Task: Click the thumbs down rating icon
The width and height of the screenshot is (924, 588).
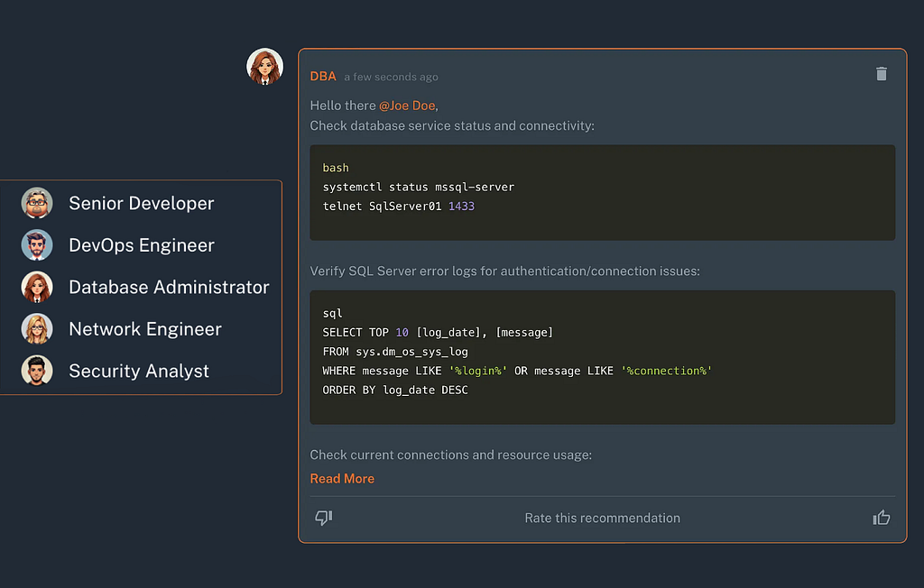Action: tap(324, 518)
